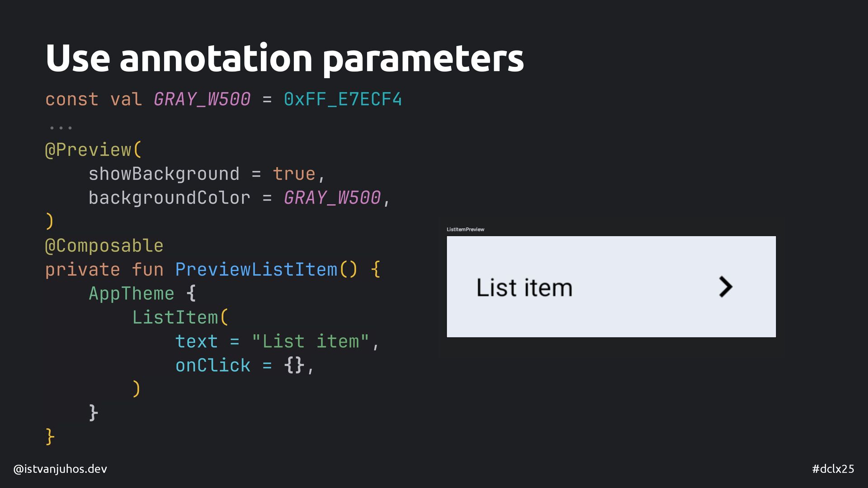This screenshot has height=488, width=868.
Task: Click the onClick parameter
Action: [x=213, y=366]
